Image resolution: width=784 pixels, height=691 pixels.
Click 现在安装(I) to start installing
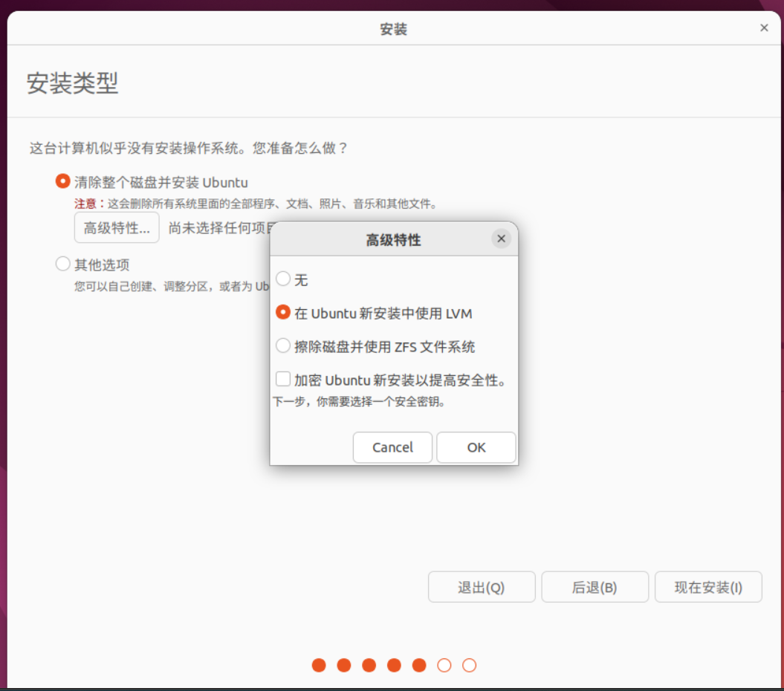(x=708, y=586)
